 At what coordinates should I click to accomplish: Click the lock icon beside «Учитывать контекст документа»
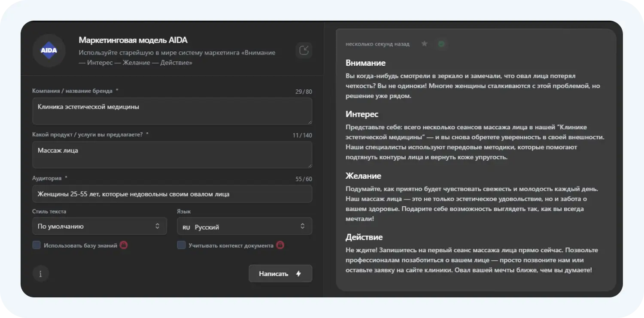[280, 245]
